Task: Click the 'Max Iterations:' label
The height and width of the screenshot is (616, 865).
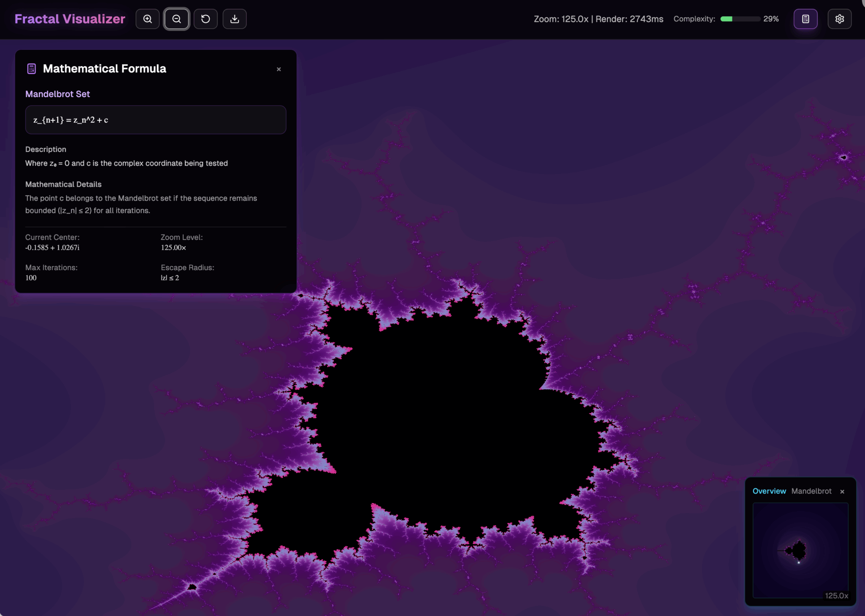Action: pos(52,268)
